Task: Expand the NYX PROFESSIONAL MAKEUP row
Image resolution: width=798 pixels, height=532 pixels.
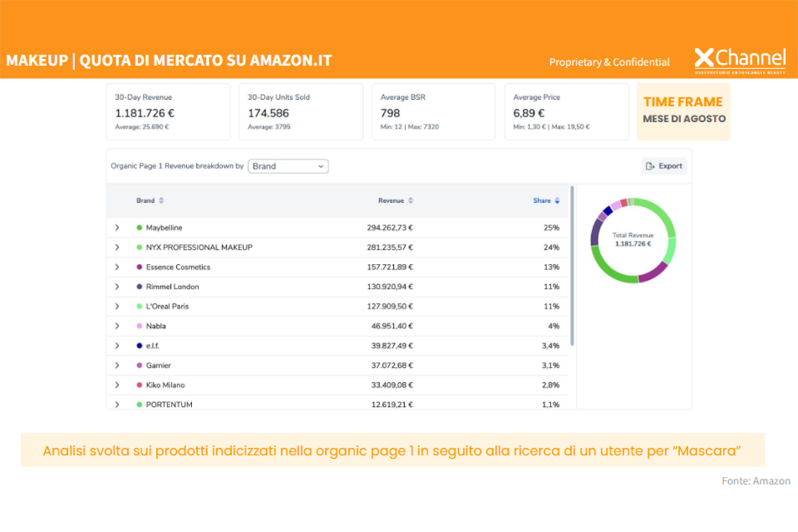Action: (x=117, y=247)
